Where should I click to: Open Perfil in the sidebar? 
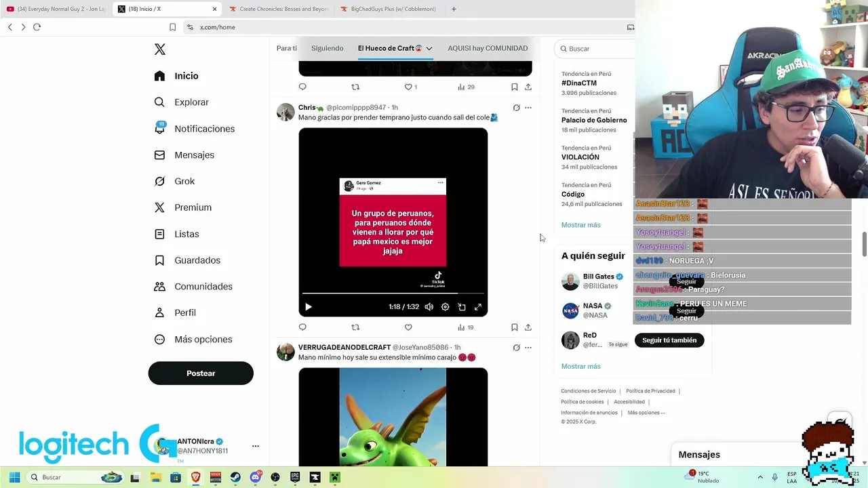click(x=175, y=312)
